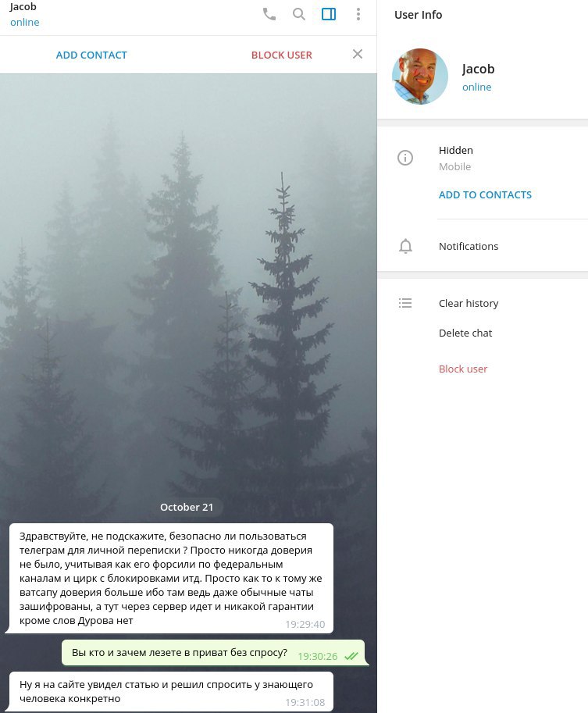Toggle Notifications setting for Jacob
The width and height of the screenshot is (588, 713).
pyautogui.click(x=483, y=246)
